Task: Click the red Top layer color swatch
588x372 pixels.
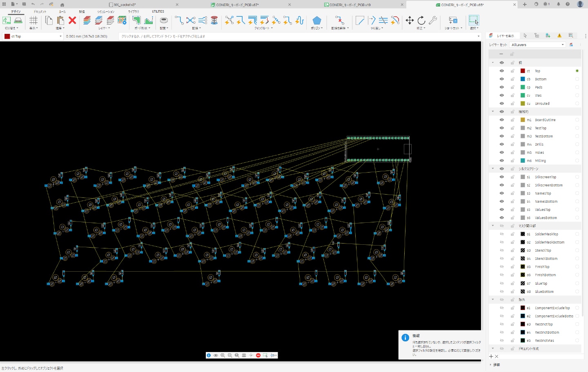Action: point(523,71)
